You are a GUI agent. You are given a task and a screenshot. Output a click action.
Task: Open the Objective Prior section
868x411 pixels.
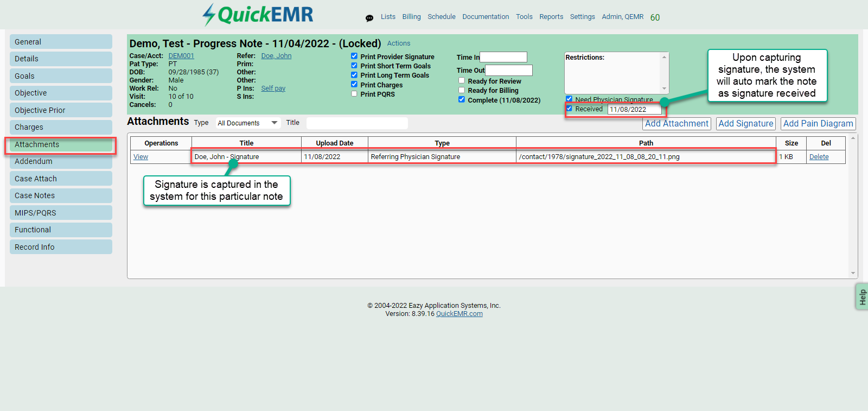point(61,110)
